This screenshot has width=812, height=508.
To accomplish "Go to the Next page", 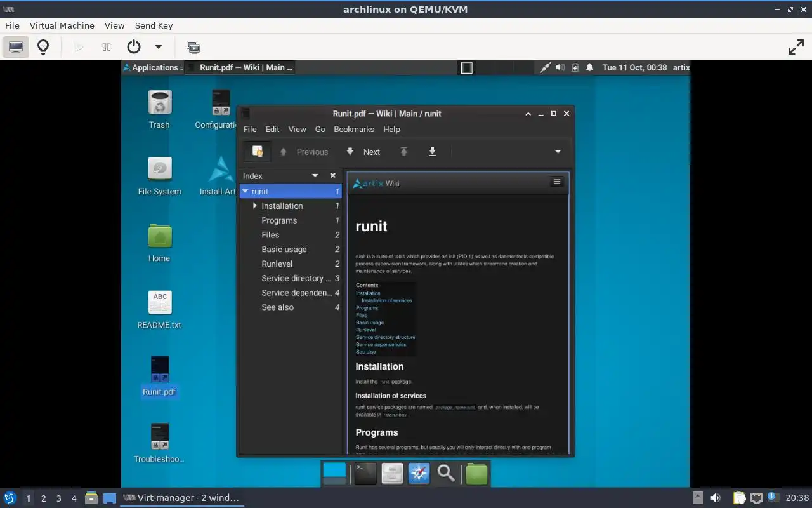I will click(363, 152).
